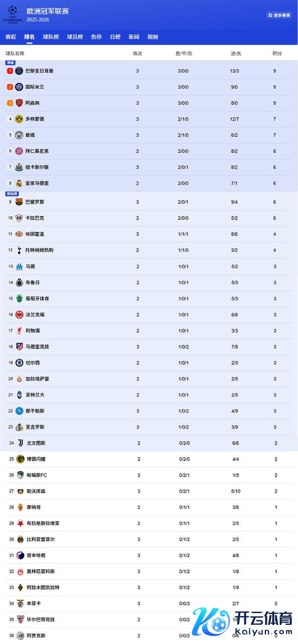Click the Barcelona club crest
The height and width of the screenshot is (644, 298).
coord(19,202)
